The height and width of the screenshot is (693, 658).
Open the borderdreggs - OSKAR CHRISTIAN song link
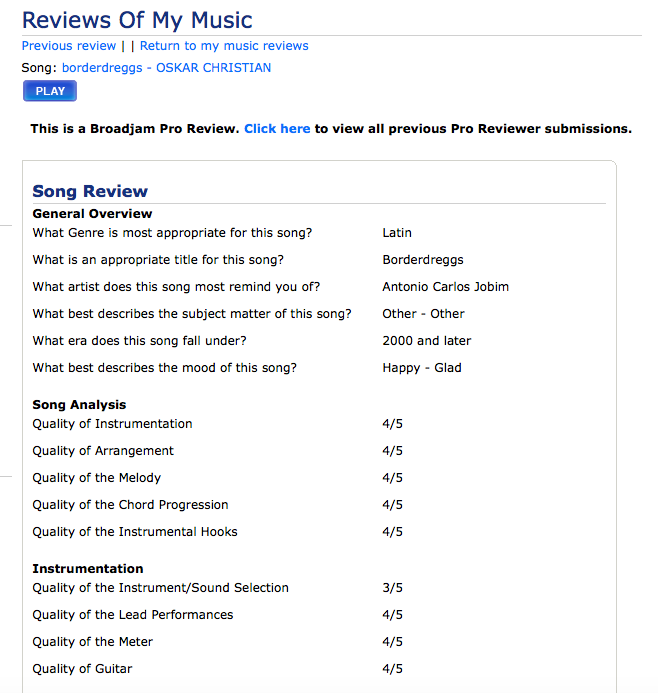click(x=166, y=68)
